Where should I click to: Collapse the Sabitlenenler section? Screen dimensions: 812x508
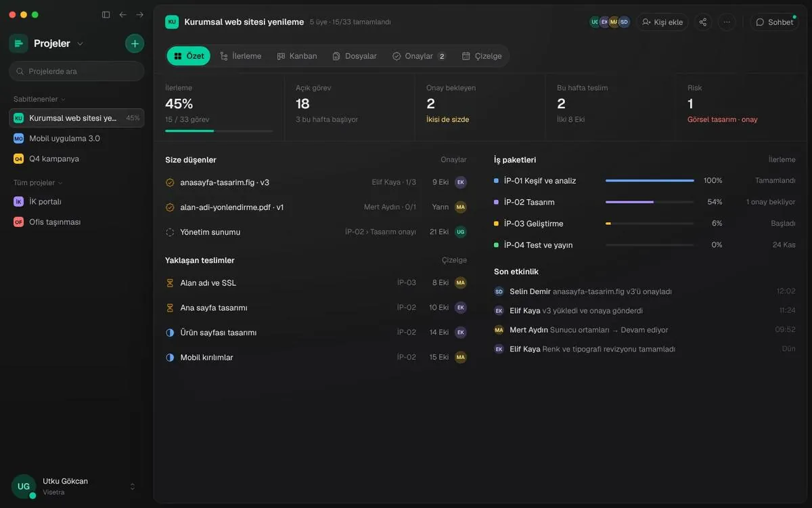40,99
